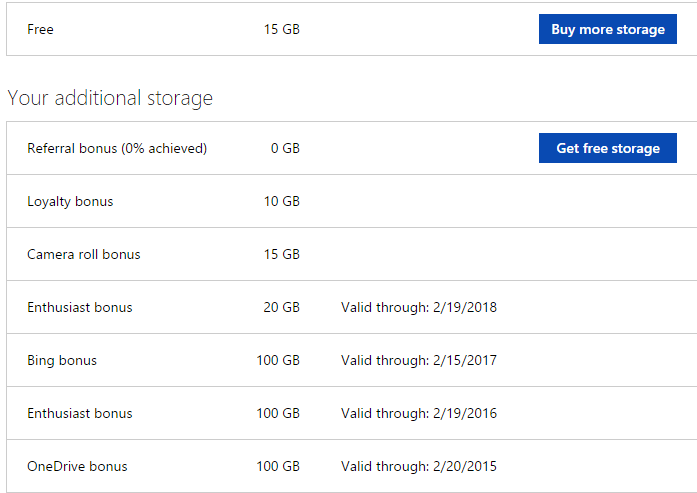Image resolution: width=697 pixels, height=493 pixels.
Task: Click the 100 GB Bing bonus value
Action: [x=278, y=360]
